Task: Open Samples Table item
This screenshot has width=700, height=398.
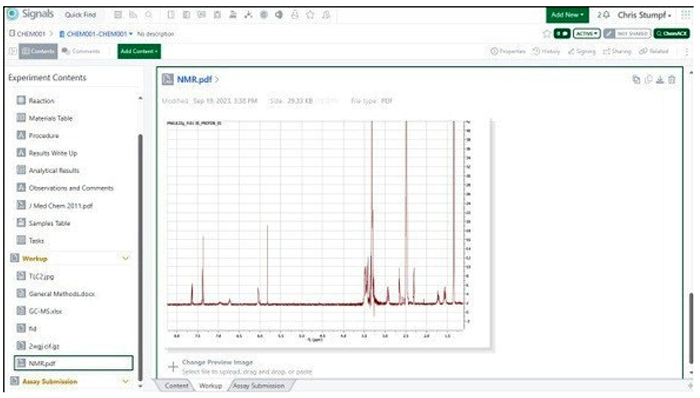Action: (50, 223)
